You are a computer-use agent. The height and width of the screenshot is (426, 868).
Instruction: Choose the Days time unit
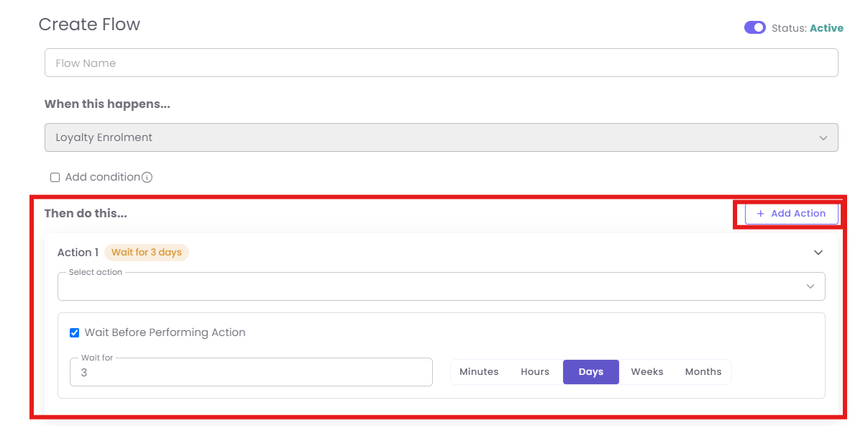point(590,372)
